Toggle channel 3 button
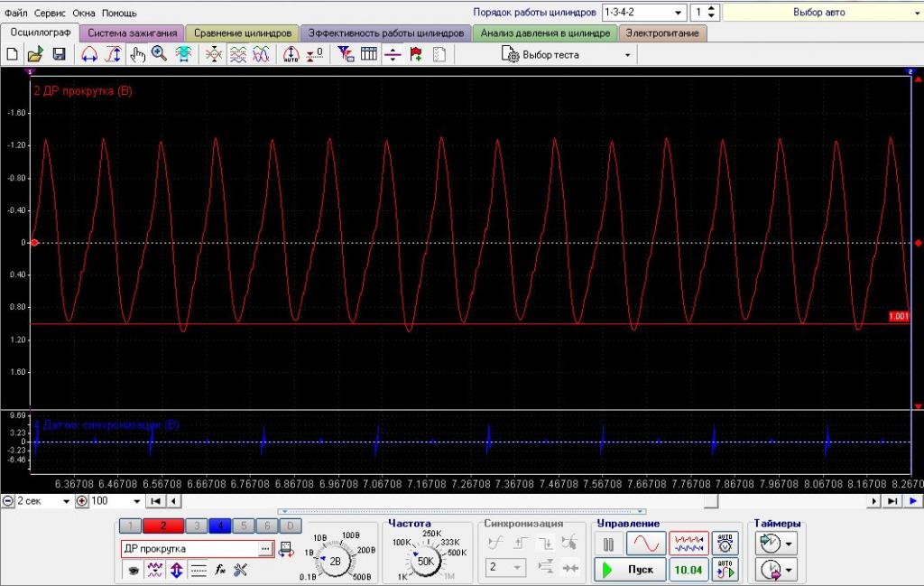 point(196,526)
